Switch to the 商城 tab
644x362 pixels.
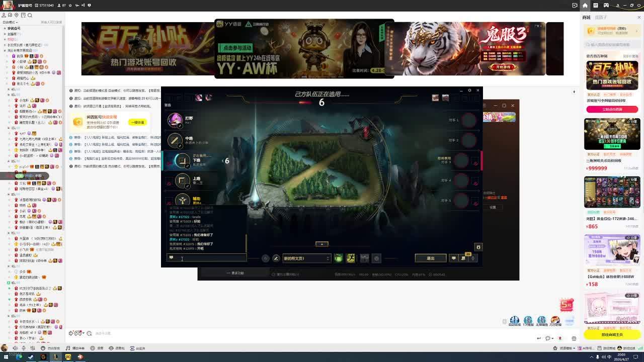click(x=586, y=18)
